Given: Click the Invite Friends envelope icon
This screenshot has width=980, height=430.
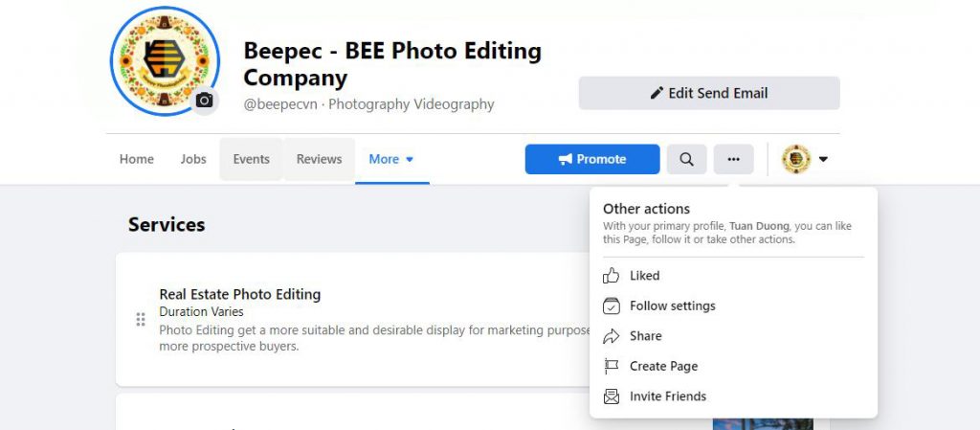Looking at the screenshot, I should click(x=611, y=396).
